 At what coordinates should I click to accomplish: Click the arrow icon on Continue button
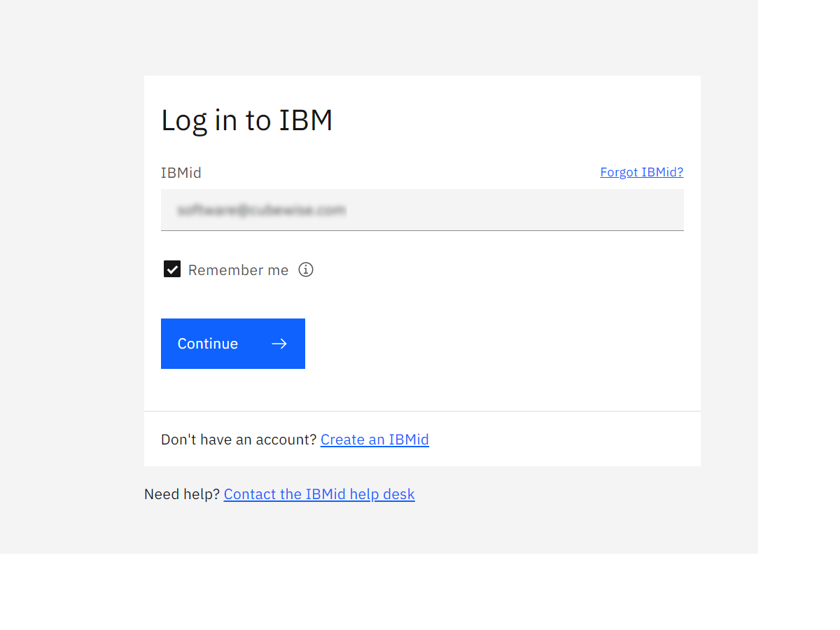click(x=279, y=344)
